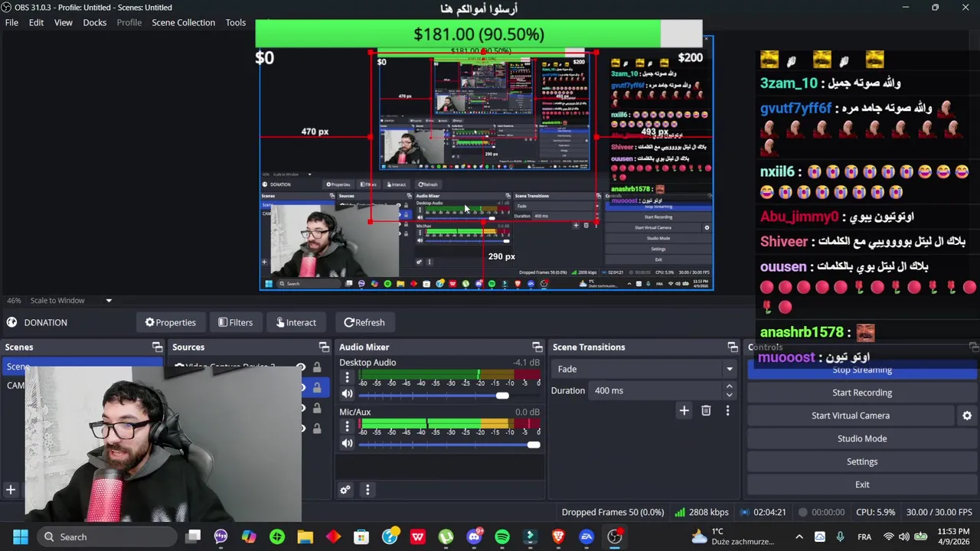
Task: Float the Scene Transitions dock panel
Action: point(733,347)
